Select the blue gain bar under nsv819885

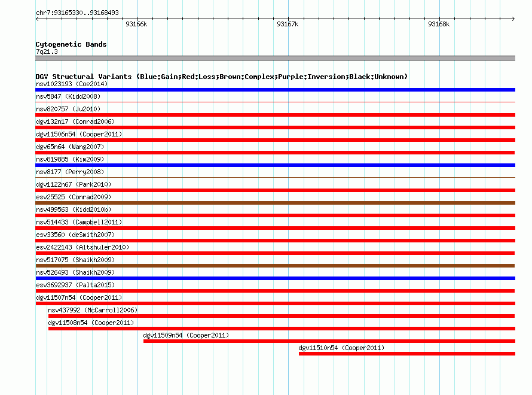tap(275, 165)
